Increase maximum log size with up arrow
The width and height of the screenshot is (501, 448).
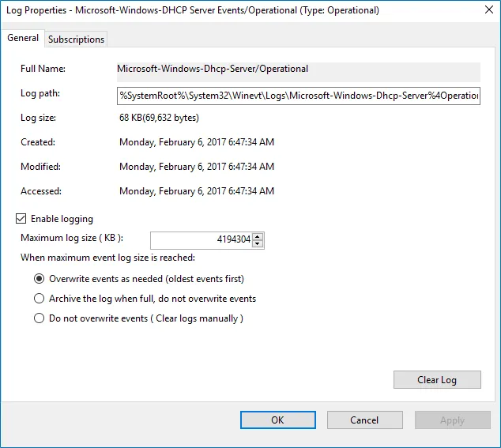pos(258,237)
